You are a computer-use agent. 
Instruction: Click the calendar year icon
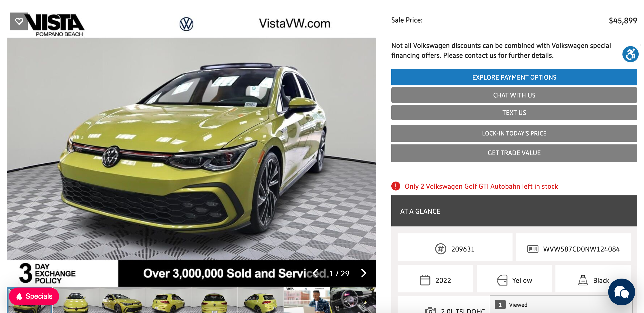425,280
